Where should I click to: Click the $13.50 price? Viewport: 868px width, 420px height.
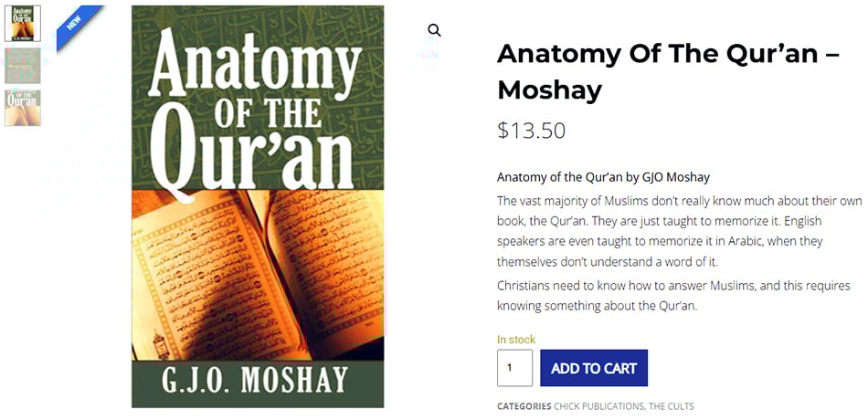coord(531,131)
